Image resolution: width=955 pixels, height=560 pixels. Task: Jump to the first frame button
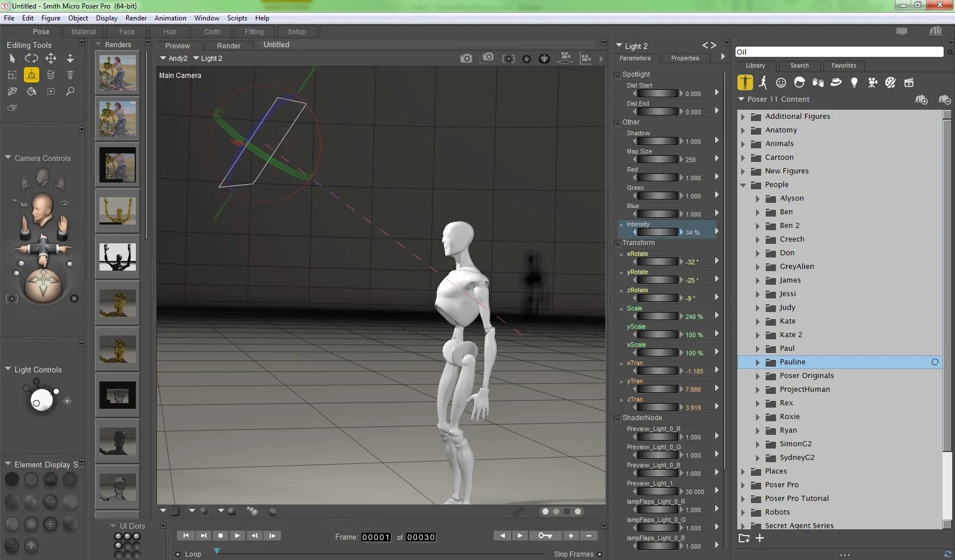pyautogui.click(x=186, y=536)
